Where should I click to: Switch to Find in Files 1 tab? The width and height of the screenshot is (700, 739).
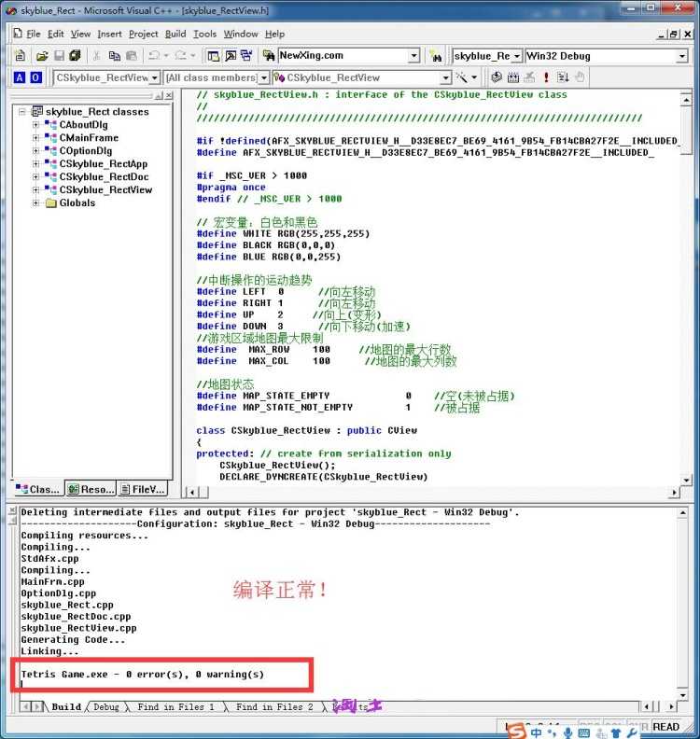[x=175, y=707]
